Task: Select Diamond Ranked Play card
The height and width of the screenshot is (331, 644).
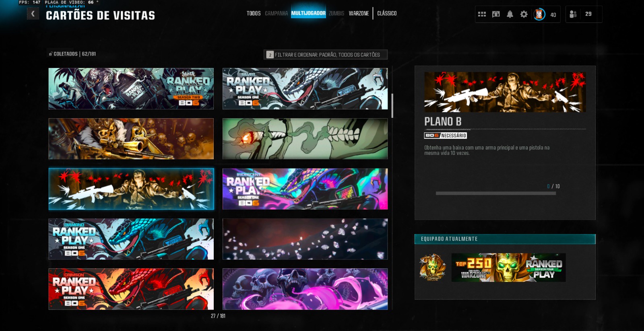Action: click(x=131, y=239)
